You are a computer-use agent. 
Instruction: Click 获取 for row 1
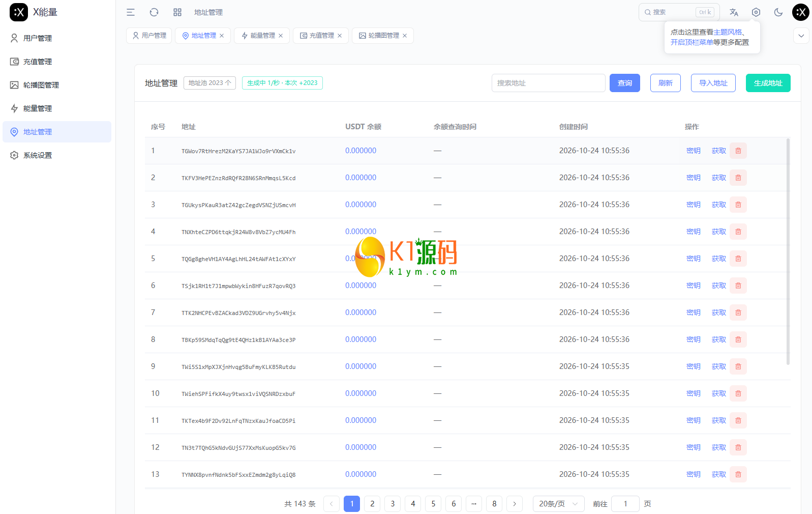(719, 151)
